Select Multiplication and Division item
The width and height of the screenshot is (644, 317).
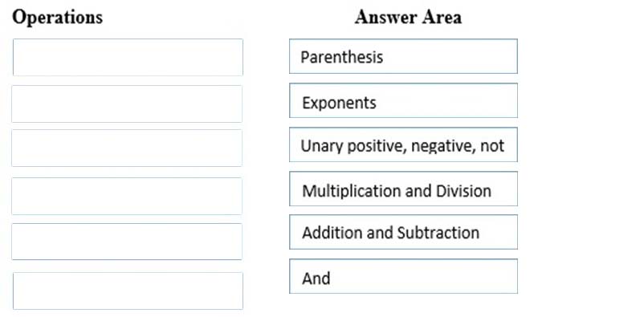(x=403, y=189)
